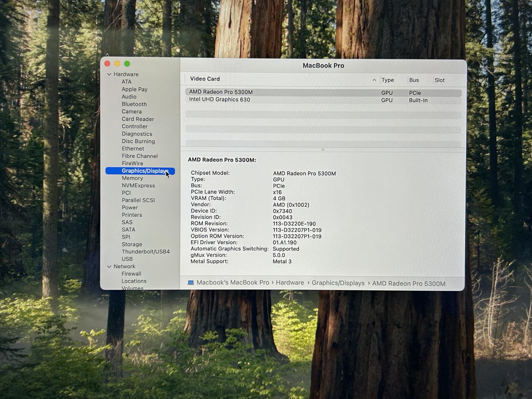Close the System Information window
The image size is (532, 399).
[108, 64]
